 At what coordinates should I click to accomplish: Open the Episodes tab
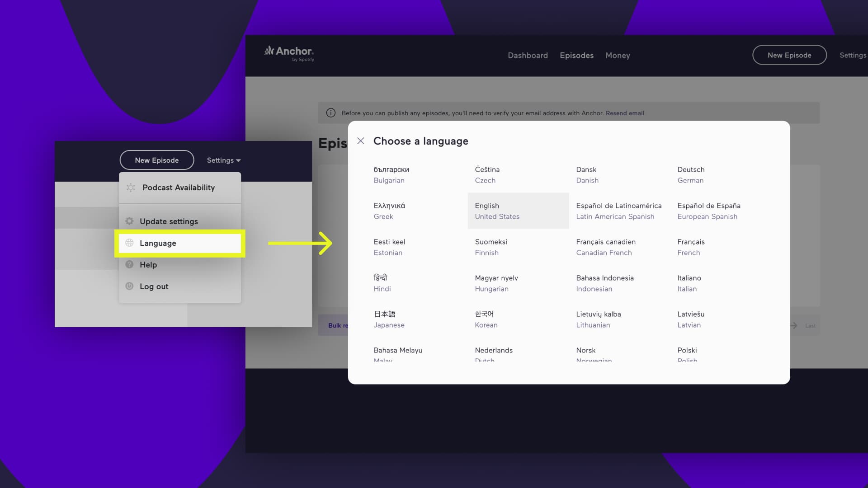coord(576,55)
